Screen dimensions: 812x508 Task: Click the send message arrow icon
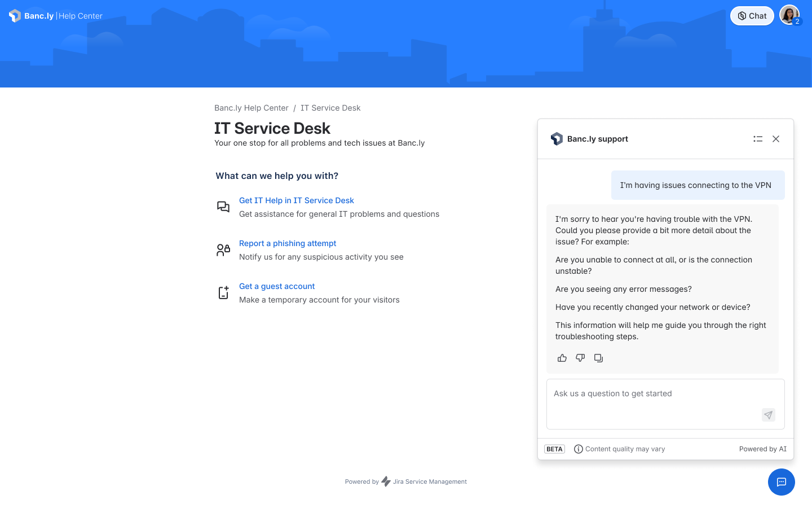point(769,415)
